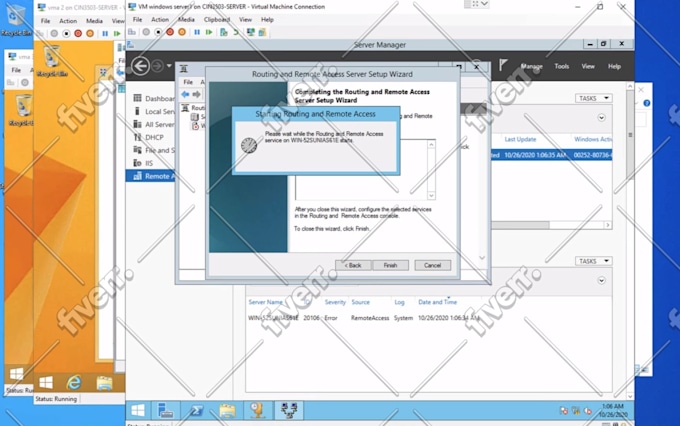Click the up arrow of wizard summary list
Image resolution: width=680 pixels, height=426 pixels.
coord(431,144)
